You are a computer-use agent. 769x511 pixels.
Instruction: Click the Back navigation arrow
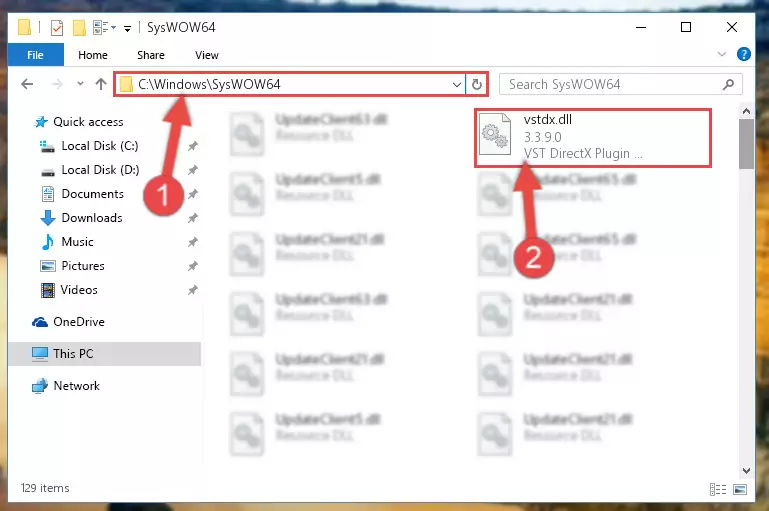(27, 84)
